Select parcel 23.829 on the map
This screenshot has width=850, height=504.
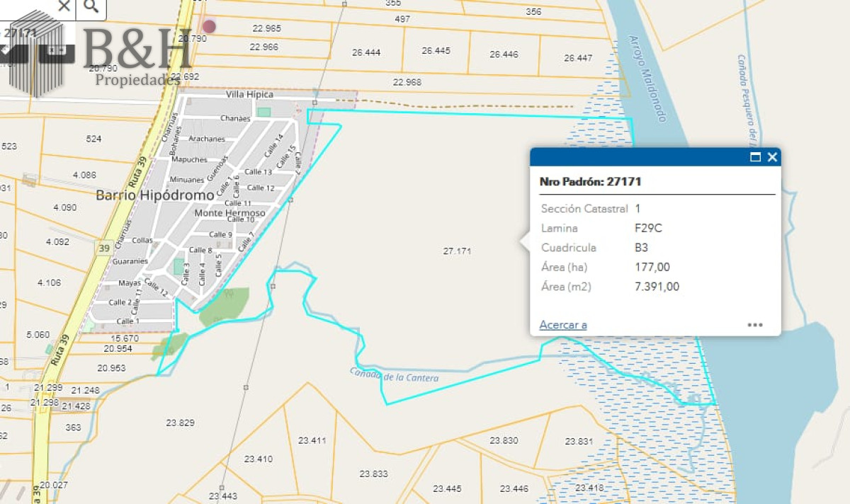pos(180,423)
